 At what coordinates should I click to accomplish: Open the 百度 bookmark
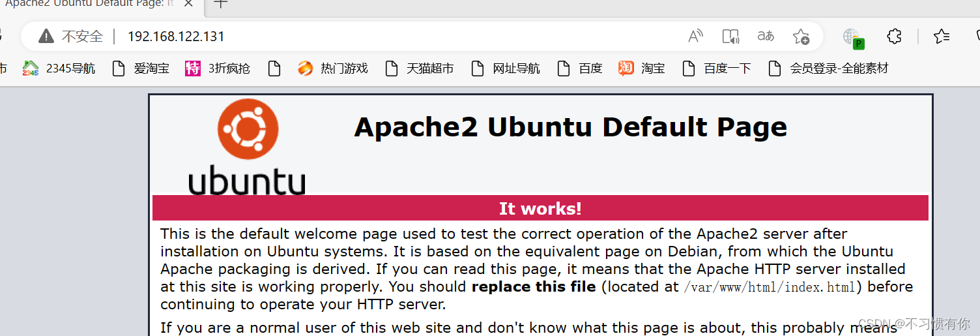(x=580, y=69)
